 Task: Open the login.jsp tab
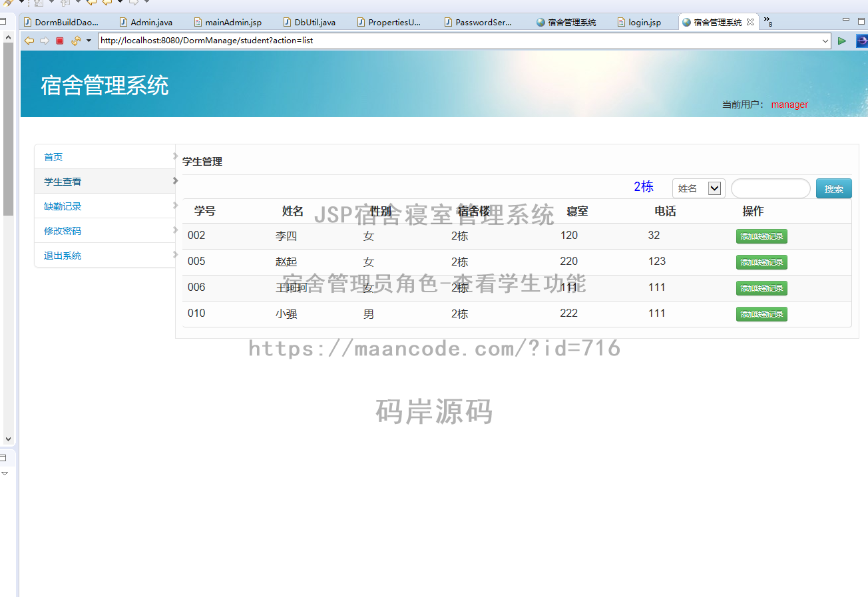point(639,22)
